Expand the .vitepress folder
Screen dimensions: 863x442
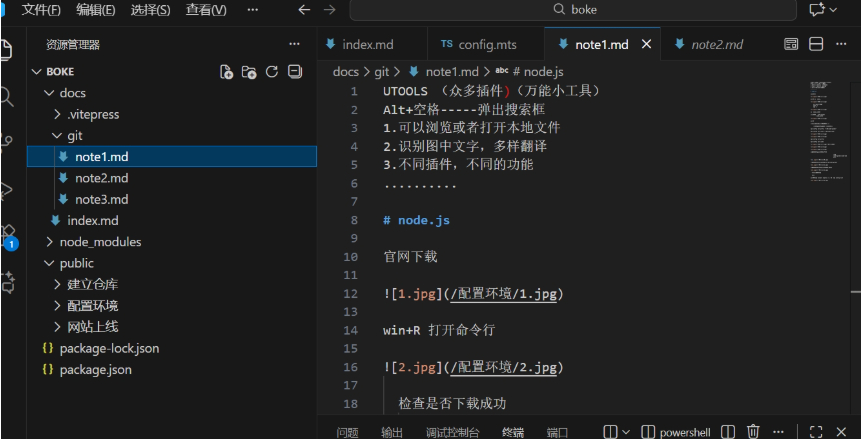coord(57,114)
